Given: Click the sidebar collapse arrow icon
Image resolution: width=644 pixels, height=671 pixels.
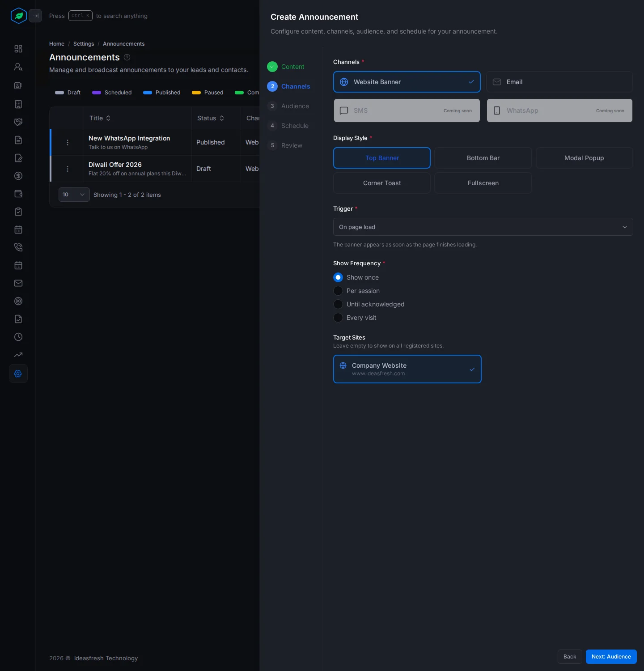Looking at the screenshot, I should click(35, 16).
